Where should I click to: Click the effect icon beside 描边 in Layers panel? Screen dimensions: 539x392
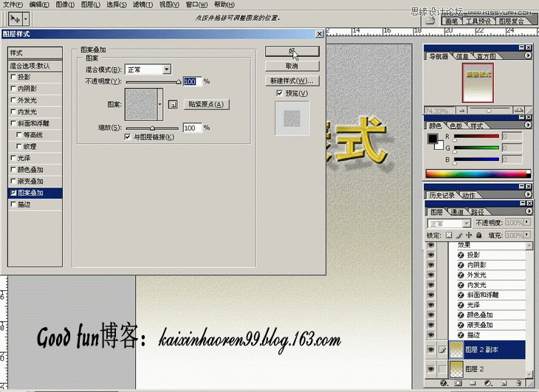461,335
